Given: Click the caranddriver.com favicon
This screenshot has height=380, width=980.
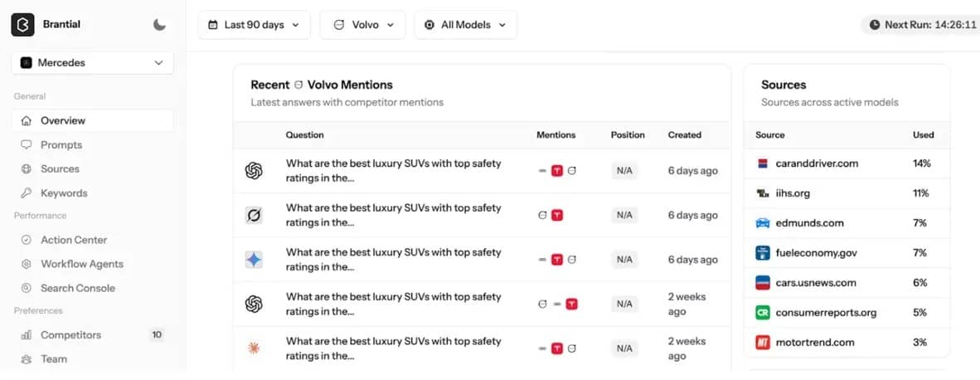Looking at the screenshot, I should pos(763,163).
